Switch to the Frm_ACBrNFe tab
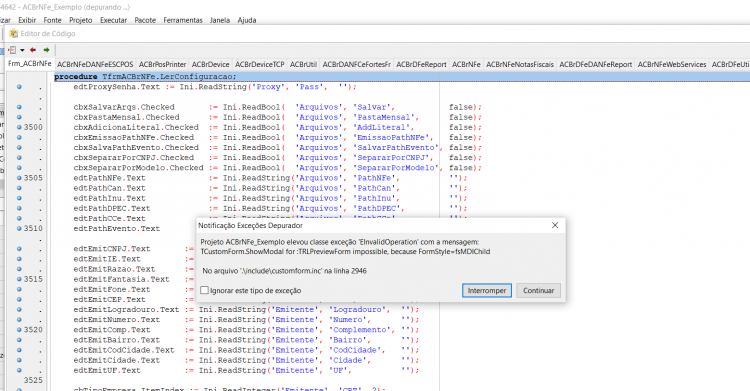Image resolution: width=750 pixels, height=391 pixels. pyautogui.click(x=30, y=64)
